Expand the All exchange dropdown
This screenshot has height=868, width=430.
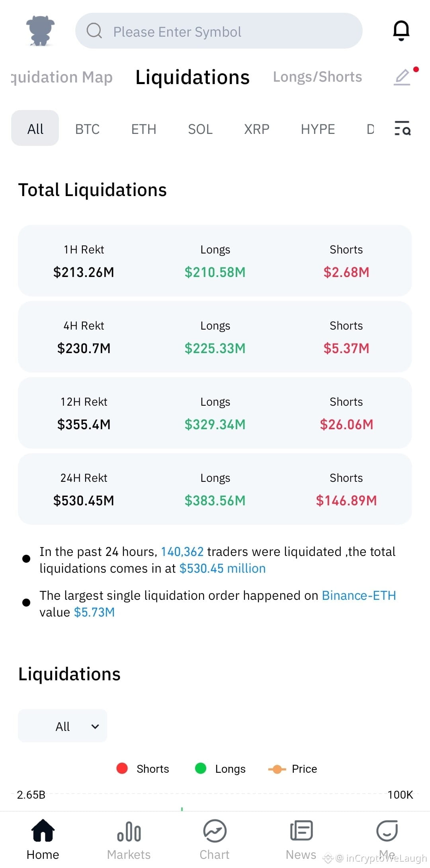pos(63,726)
